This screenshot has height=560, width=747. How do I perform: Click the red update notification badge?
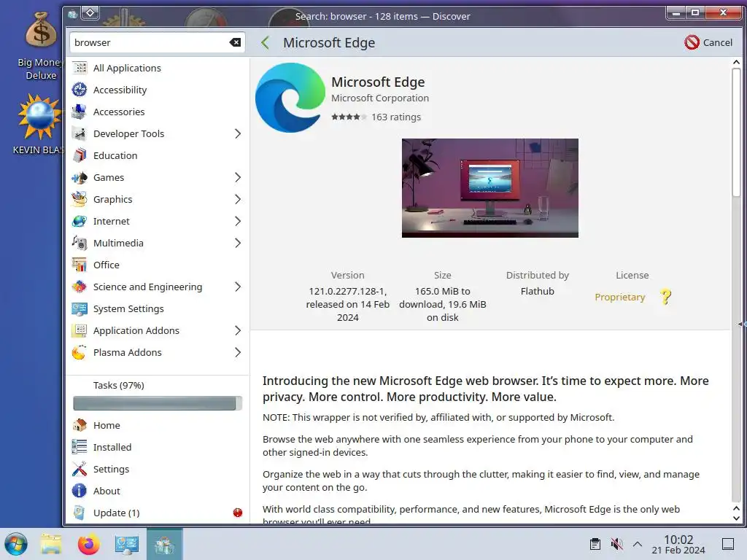[x=238, y=513]
